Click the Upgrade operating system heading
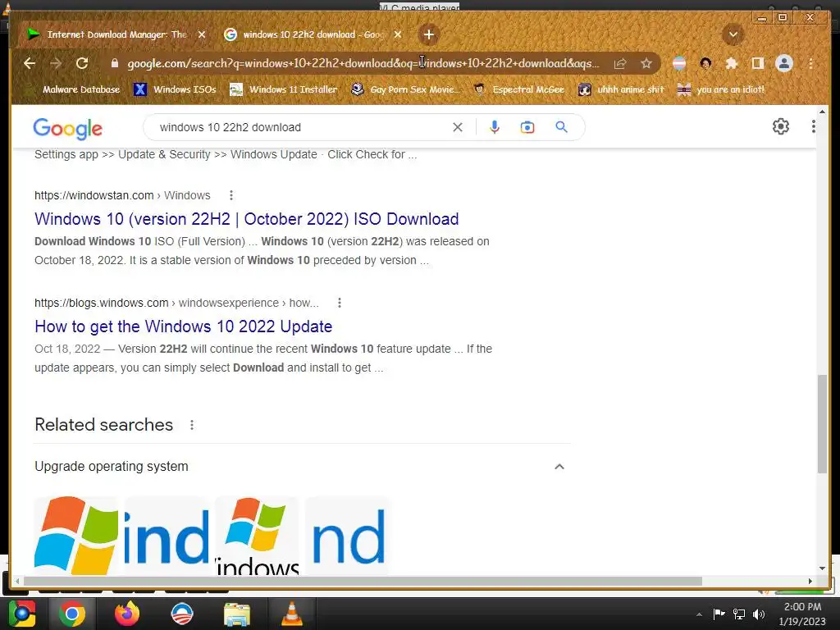This screenshot has width=840, height=630. [x=112, y=467]
